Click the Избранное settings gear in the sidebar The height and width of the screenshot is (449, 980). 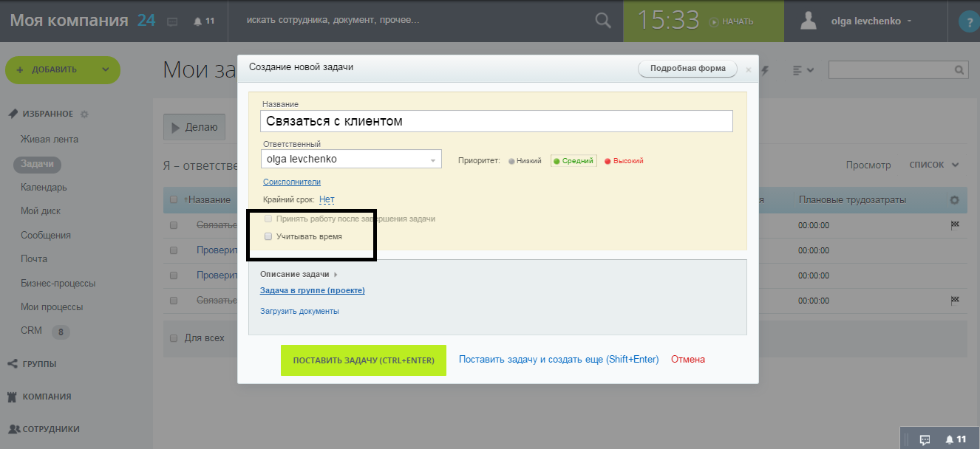point(84,113)
